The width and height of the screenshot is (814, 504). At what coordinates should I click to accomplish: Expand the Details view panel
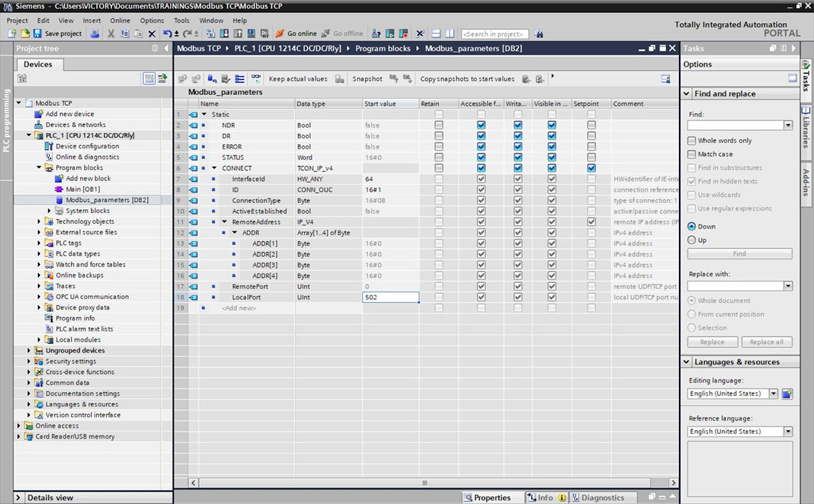(x=18, y=497)
